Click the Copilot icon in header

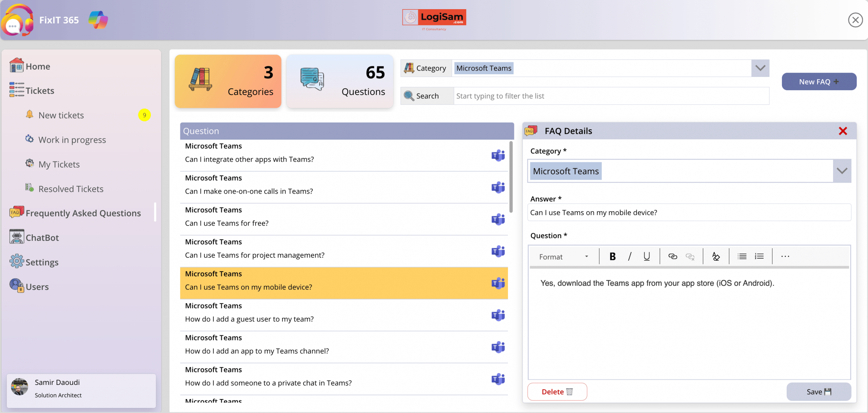[x=98, y=20]
